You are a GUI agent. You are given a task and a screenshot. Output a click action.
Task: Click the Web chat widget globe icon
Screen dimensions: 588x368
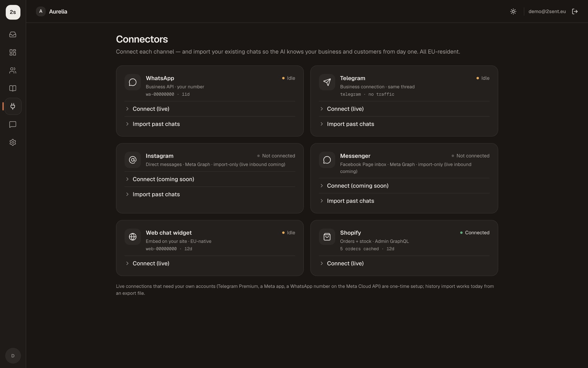pos(133,237)
